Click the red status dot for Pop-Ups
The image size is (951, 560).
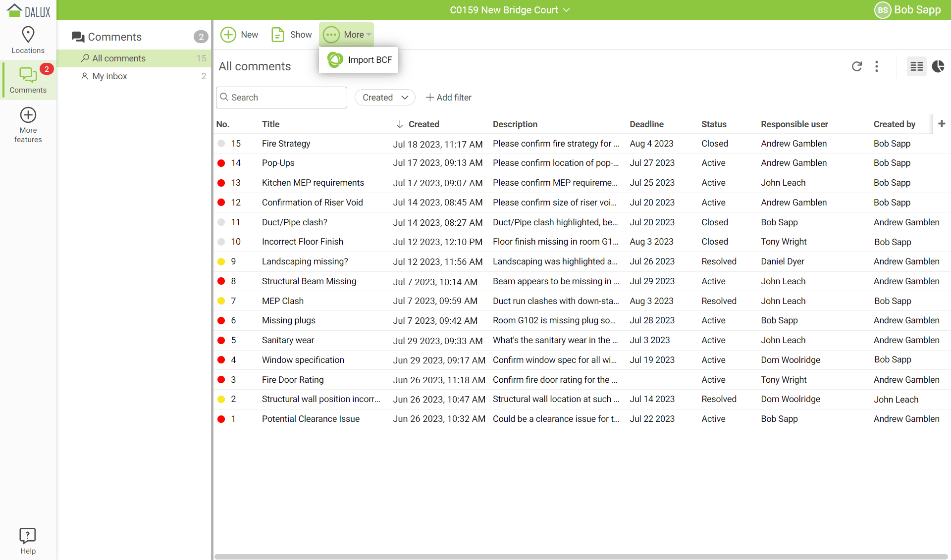point(221,163)
